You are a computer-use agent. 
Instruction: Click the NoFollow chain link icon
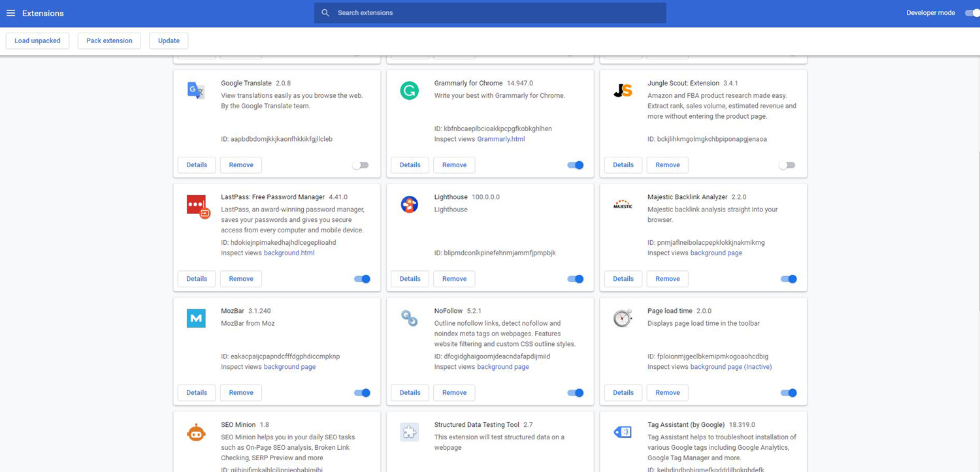coord(410,319)
